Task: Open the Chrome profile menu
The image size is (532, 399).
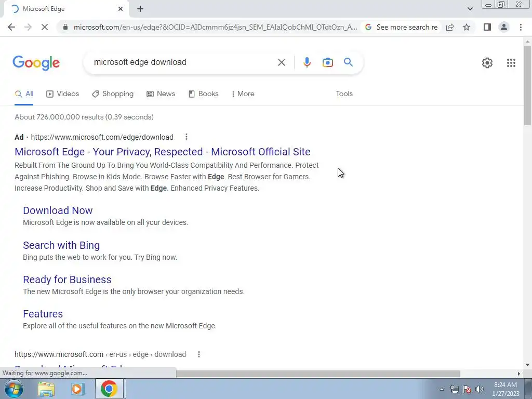Action: coord(504,27)
